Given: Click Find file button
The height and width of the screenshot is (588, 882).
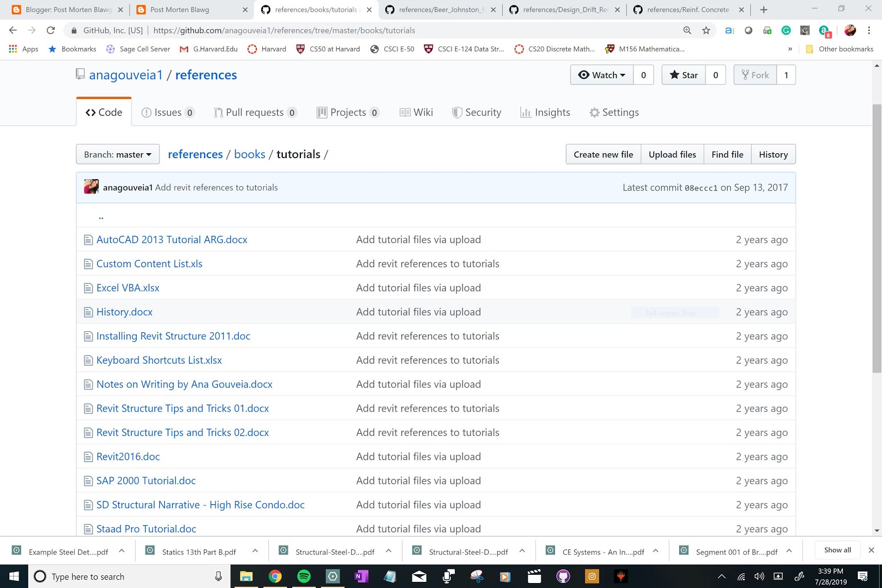Looking at the screenshot, I should [x=727, y=154].
